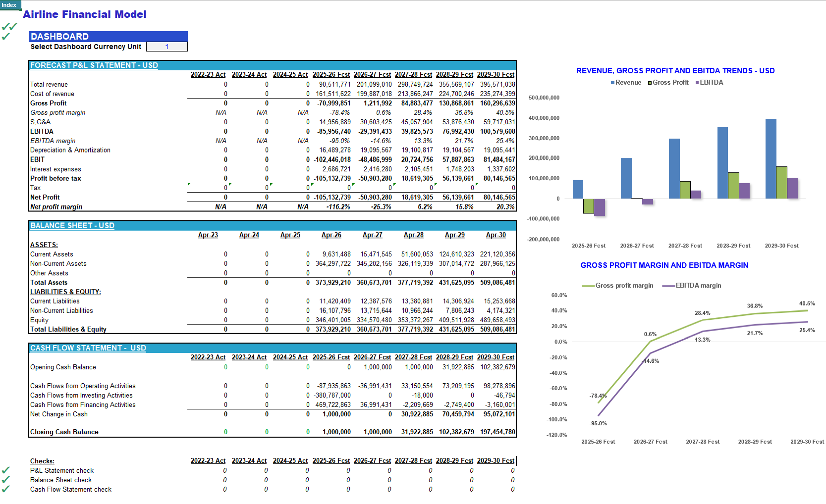Select gross profit value -70,999,851
This screenshot has height=504, width=826.
334,103
